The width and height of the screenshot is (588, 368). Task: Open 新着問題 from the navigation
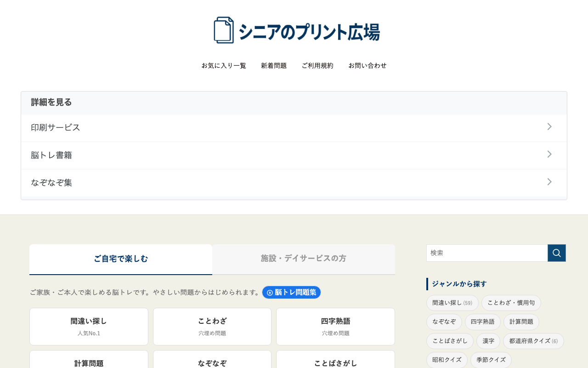click(273, 65)
